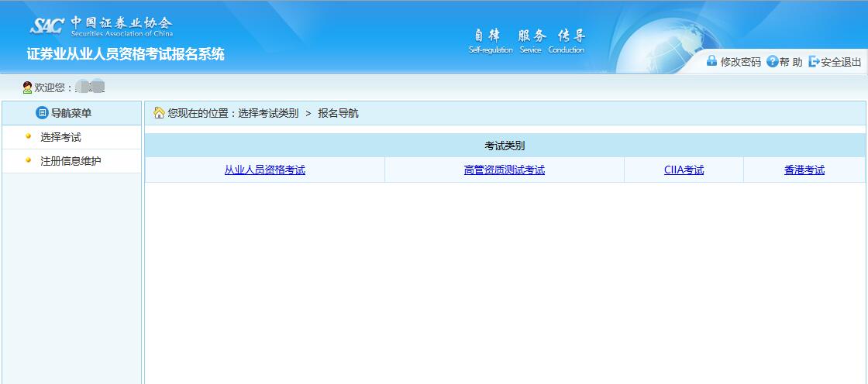The image size is (868, 384).
Task: Open the 注册信息维护 menu item
Action: pyautogui.click(x=71, y=161)
